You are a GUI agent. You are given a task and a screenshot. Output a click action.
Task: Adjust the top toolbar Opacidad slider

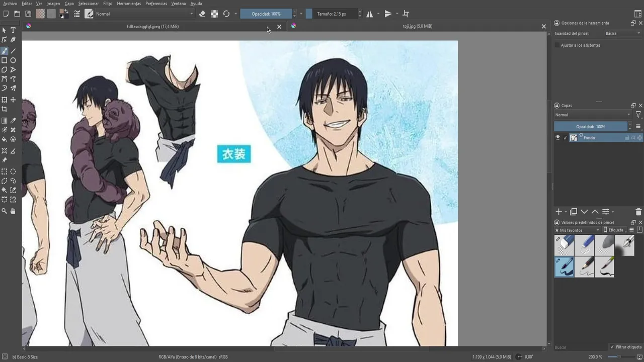[266, 14]
